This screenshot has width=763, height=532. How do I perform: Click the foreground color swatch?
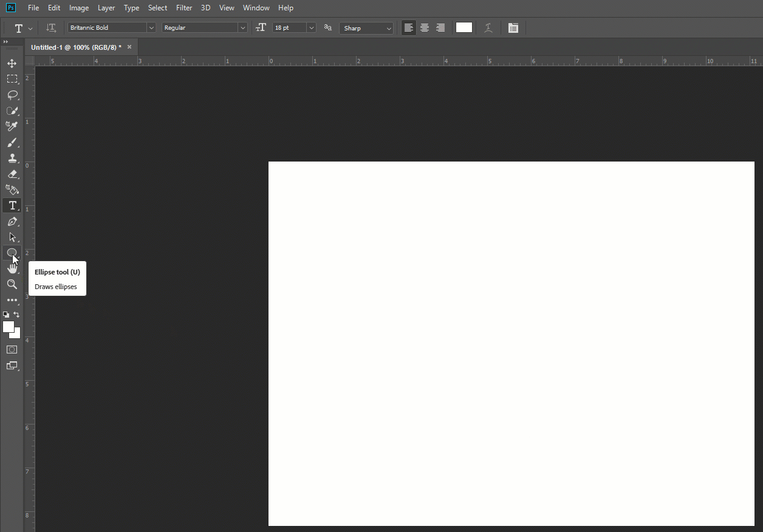pyautogui.click(x=9, y=327)
